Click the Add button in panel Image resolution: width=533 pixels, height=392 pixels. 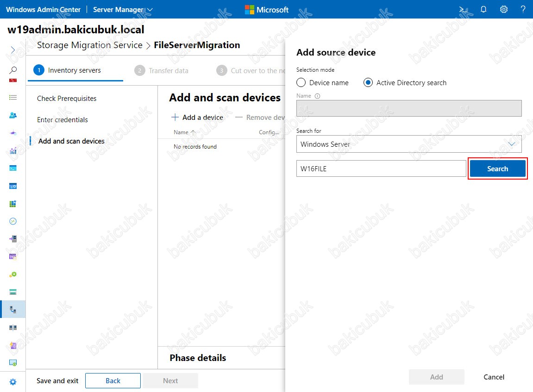[437, 377]
